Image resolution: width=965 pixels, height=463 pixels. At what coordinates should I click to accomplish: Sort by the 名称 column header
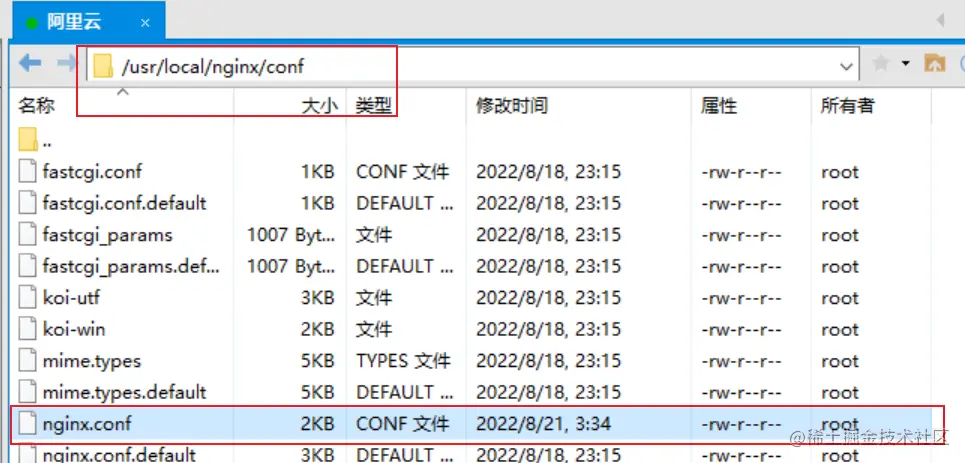[x=37, y=106]
